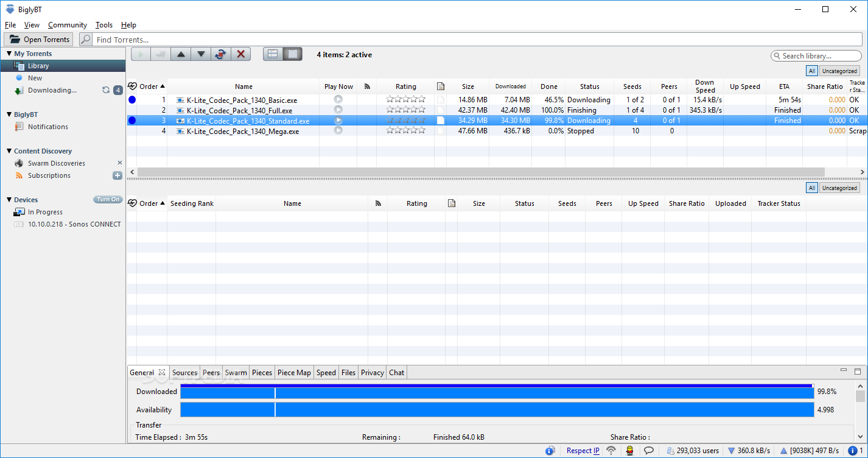Open the Community menu

(68, 25)
